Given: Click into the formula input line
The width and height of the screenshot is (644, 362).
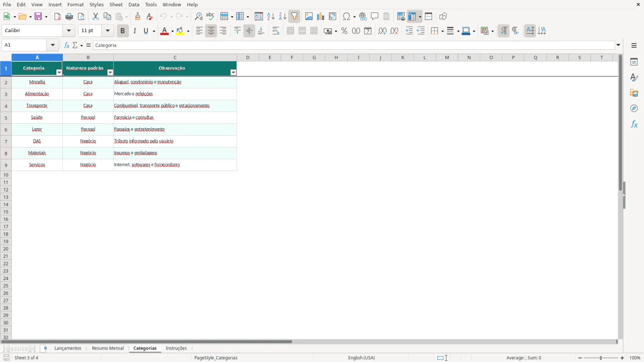Looking at the screenshot, I should 354,46.
